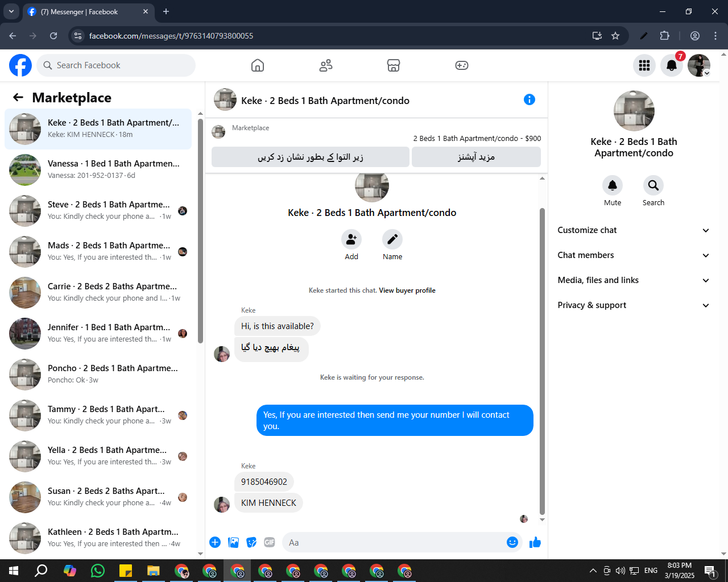Click the phone number message 9185046902
The height and width of the screenshot is (582, 728).
click(264, 482)
